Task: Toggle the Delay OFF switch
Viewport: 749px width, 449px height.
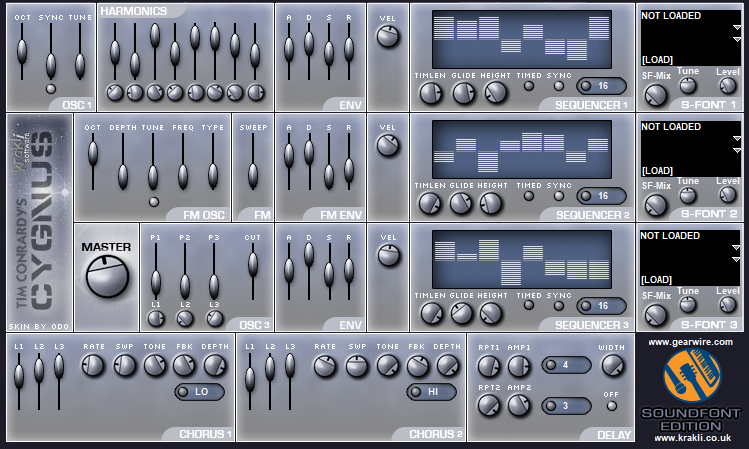Action: point(611,406)
